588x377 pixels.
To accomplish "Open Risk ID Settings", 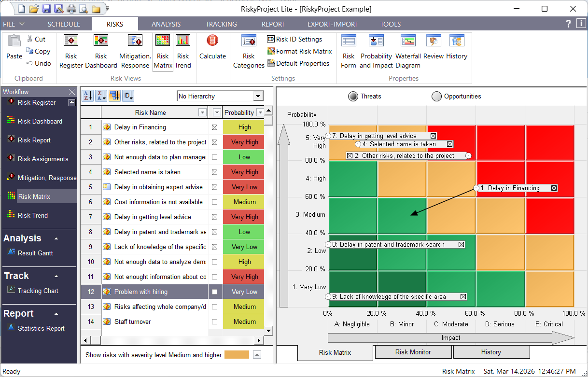I will click(294, 39).
